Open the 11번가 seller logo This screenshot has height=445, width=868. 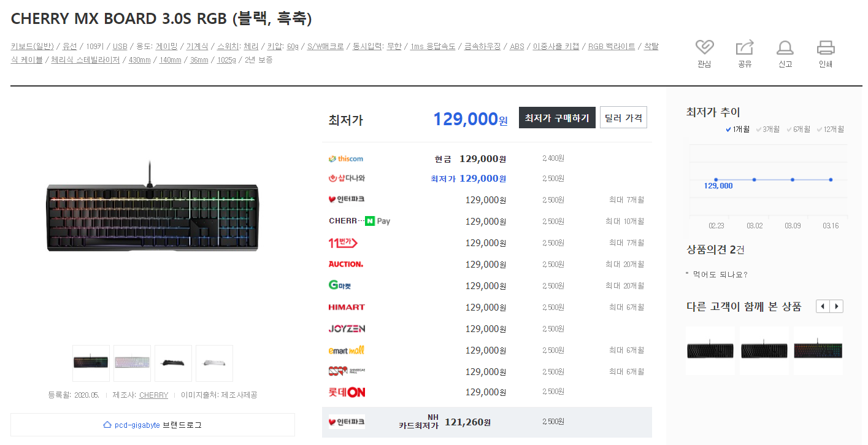click(343, 243)
